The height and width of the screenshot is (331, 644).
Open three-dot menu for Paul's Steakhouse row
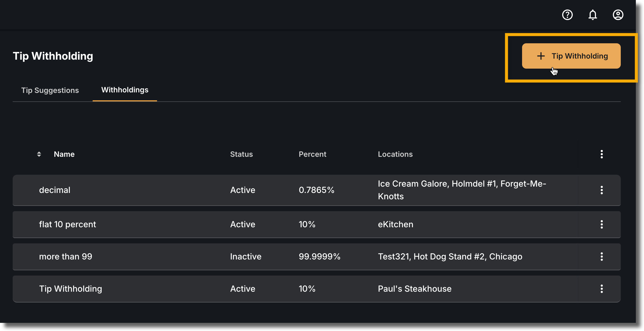[602, 289]
